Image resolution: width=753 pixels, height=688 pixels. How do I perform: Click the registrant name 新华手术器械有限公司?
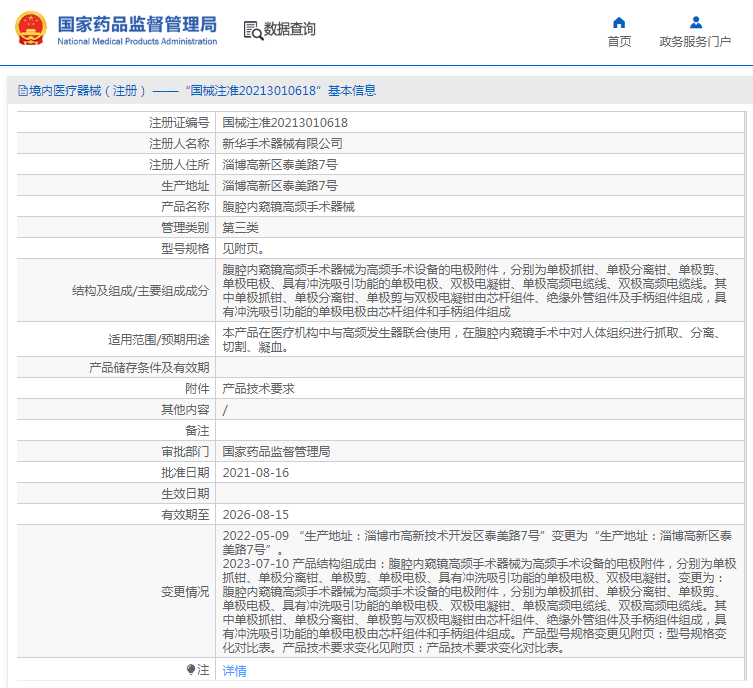(282, 144)
